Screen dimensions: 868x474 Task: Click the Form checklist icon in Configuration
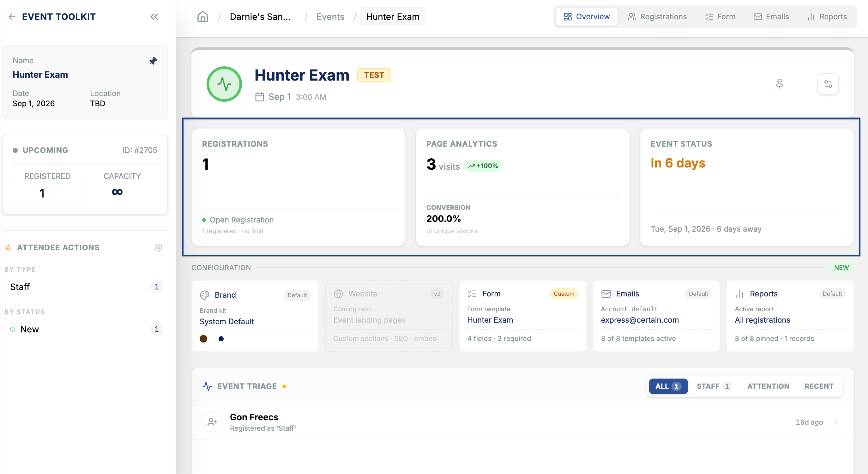(x=472, y=294)
